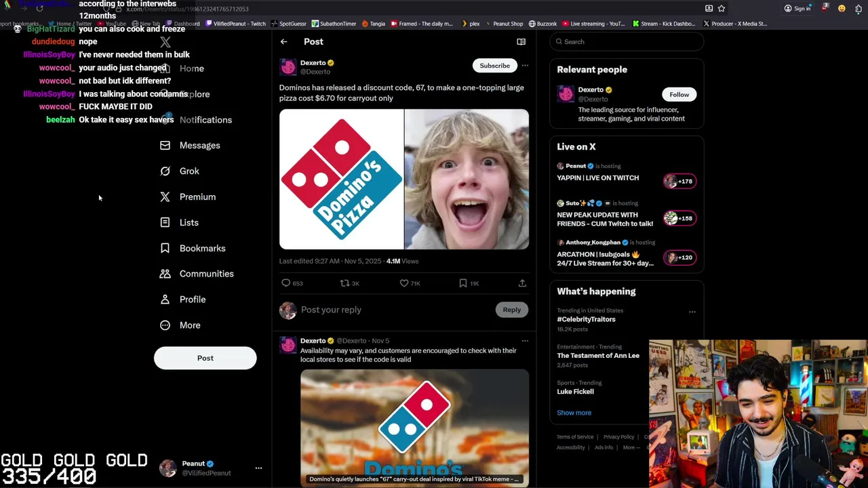Open the Peanut Shop bookmark
Image resolution: width=868 pixels, height=488 pixels.
(503, 24)
